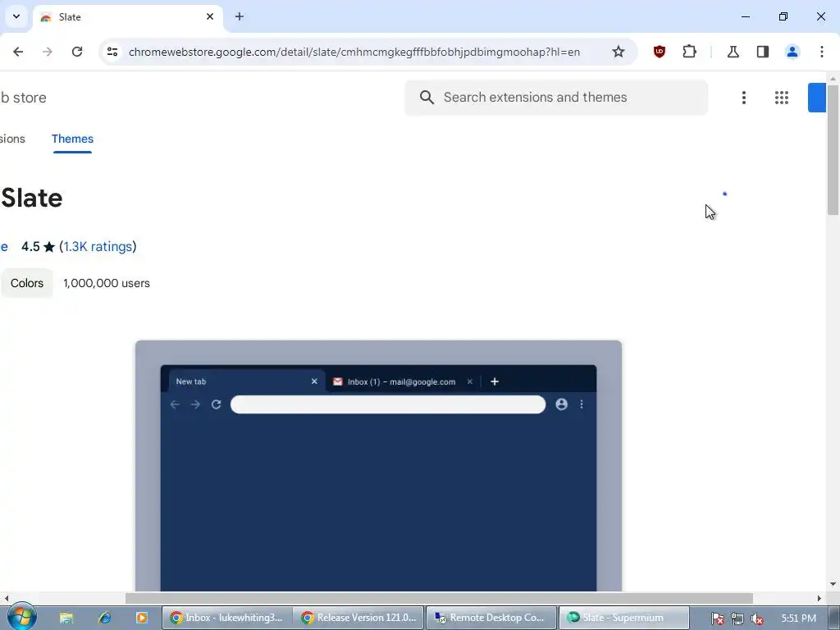This screenshot has height=630, width=840.
Task: Click the forward navigation arrow
Action: (48, 52)
